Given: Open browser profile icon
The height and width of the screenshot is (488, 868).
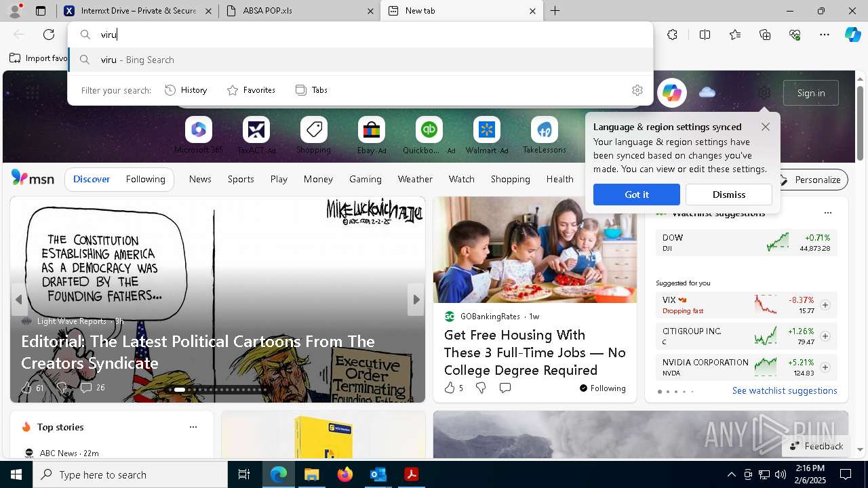Looking at the screenshot, I should [15, 11].
